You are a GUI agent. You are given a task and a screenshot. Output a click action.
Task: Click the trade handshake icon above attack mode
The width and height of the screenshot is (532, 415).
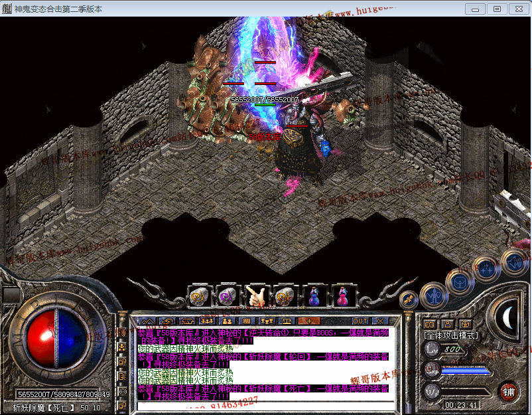[x=430, y=324]
